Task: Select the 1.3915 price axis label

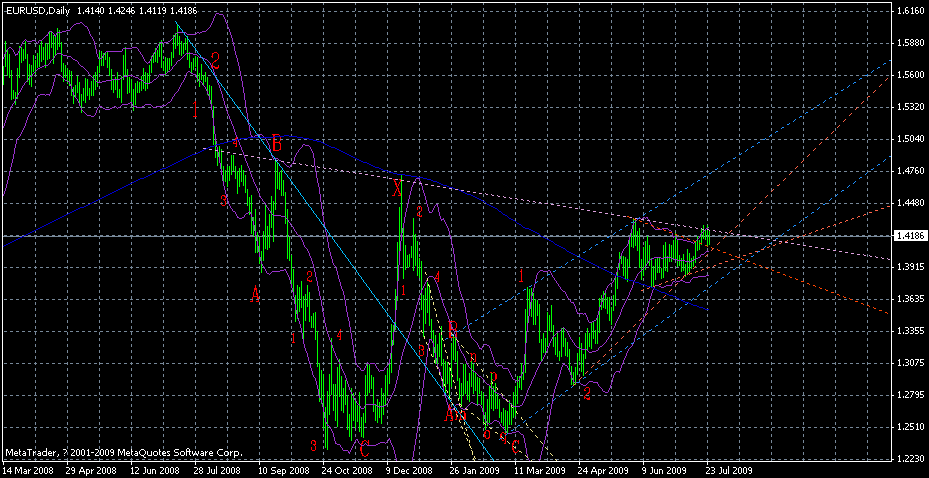Action: coord(911,267)
